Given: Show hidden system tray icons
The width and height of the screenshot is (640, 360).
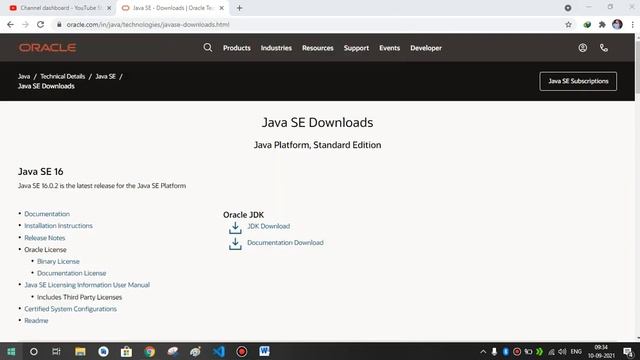Looking at the screenshot, I should [483, 351].
